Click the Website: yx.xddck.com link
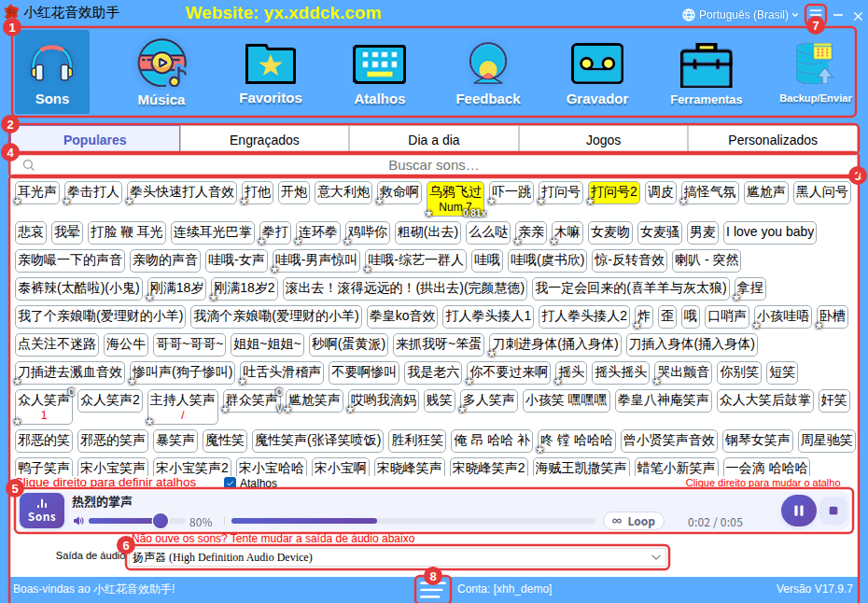The width and height of the screenshot is (868, 603). tap(284, 13)
